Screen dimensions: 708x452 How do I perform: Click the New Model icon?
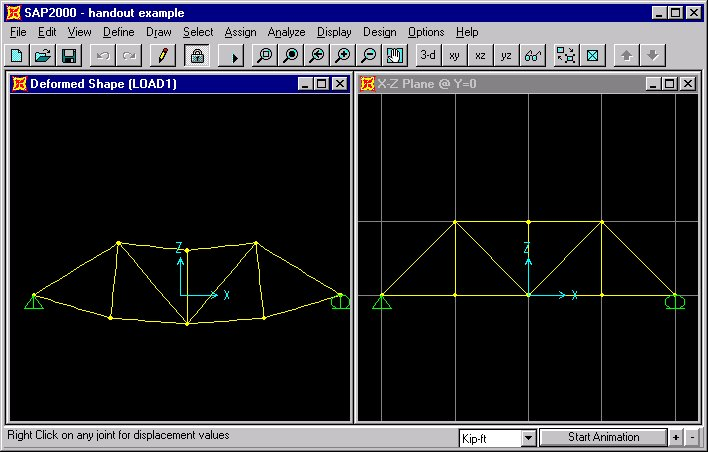17,56
